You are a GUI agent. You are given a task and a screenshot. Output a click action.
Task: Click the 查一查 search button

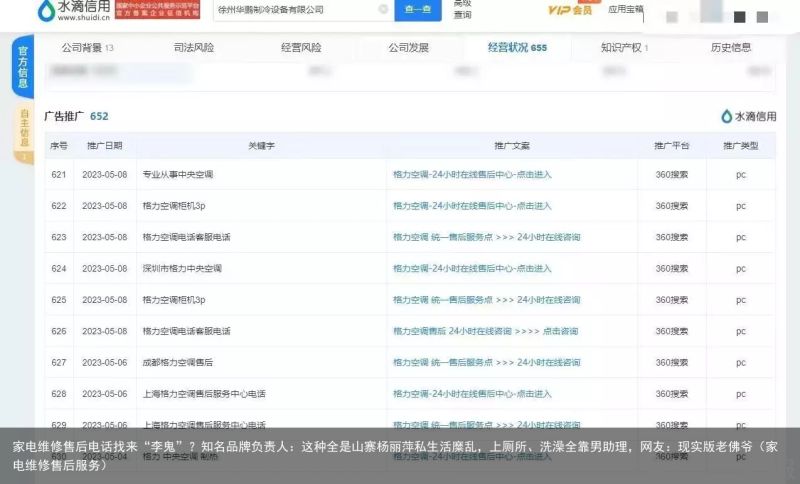pyautogui.click(x=418, y=9)
